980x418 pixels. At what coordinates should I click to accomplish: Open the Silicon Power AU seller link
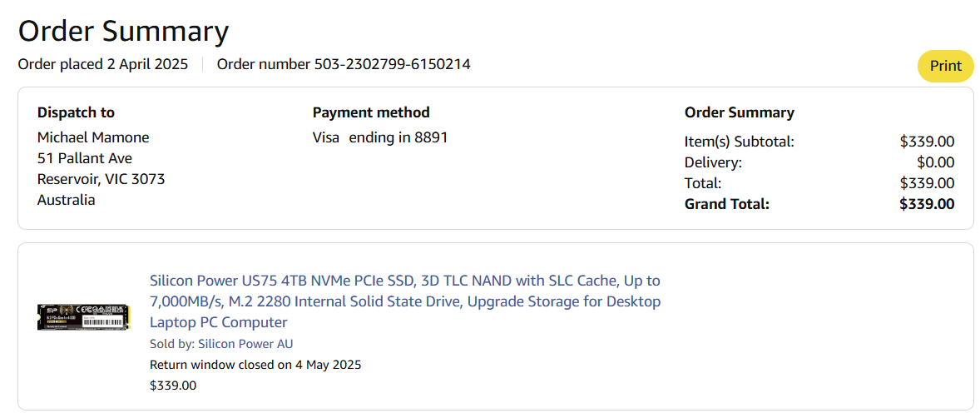click(x=245, y=344)
